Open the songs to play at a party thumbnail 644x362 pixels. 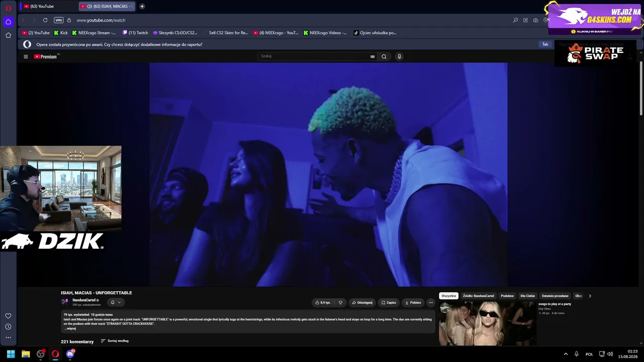488,323
